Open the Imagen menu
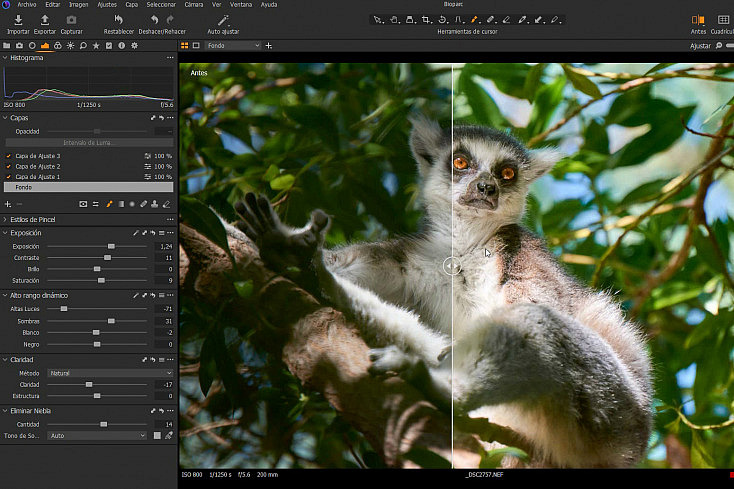The height and width of the screenshot is (489, 734). click(x=78, y=4)
